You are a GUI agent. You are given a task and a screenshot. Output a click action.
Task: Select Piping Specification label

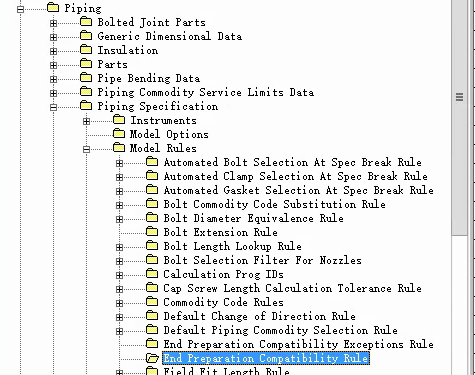(x=158, y=107)
